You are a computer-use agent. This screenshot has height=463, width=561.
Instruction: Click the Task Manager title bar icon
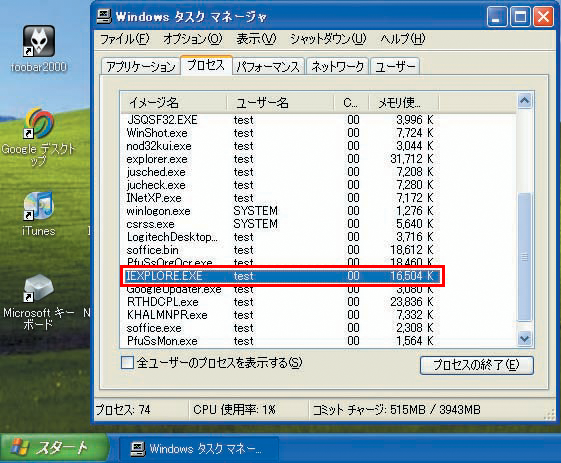tap(104, 16)
